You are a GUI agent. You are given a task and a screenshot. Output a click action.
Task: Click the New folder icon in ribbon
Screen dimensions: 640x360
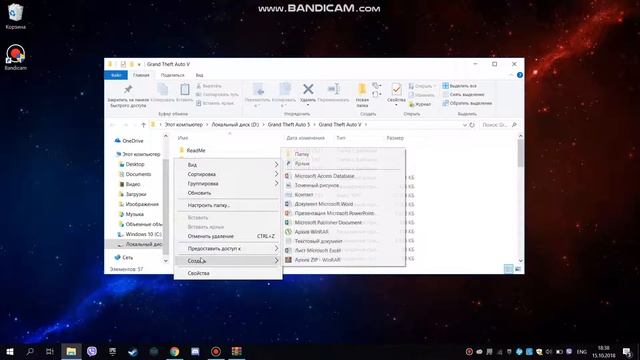coord(362,89)
